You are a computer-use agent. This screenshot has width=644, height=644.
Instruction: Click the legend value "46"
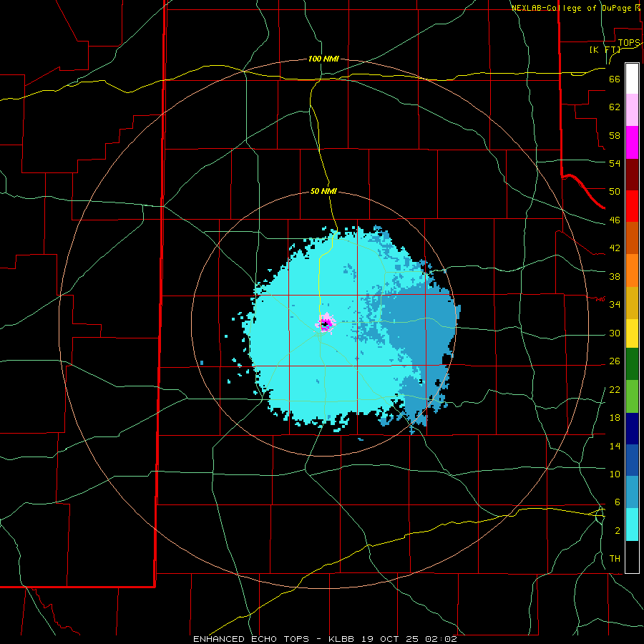tap(615, 220)
